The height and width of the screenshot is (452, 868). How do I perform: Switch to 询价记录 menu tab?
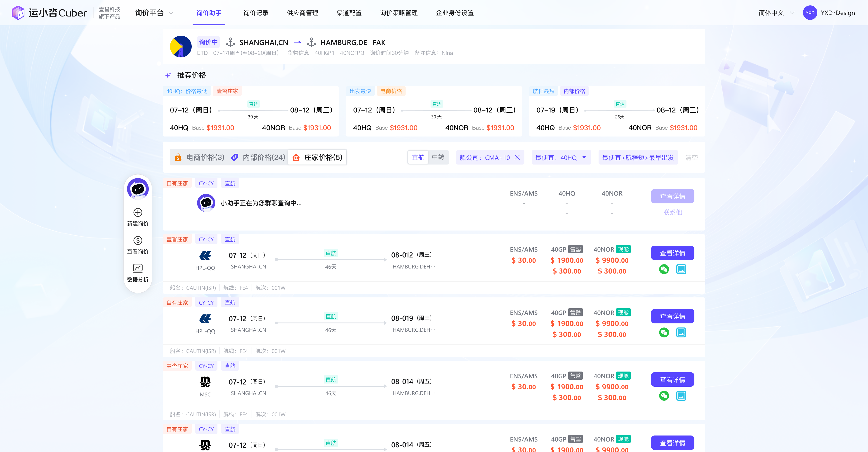pos(256,13)
